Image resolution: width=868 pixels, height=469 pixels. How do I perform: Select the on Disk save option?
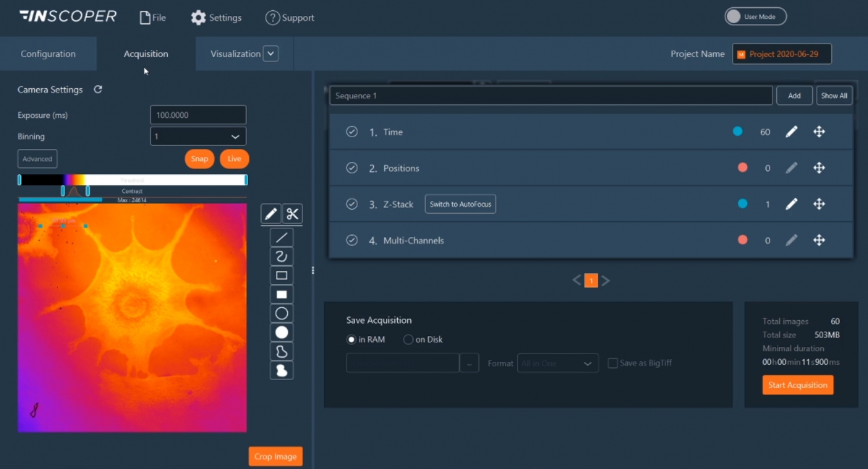click(x=409, y=340)
